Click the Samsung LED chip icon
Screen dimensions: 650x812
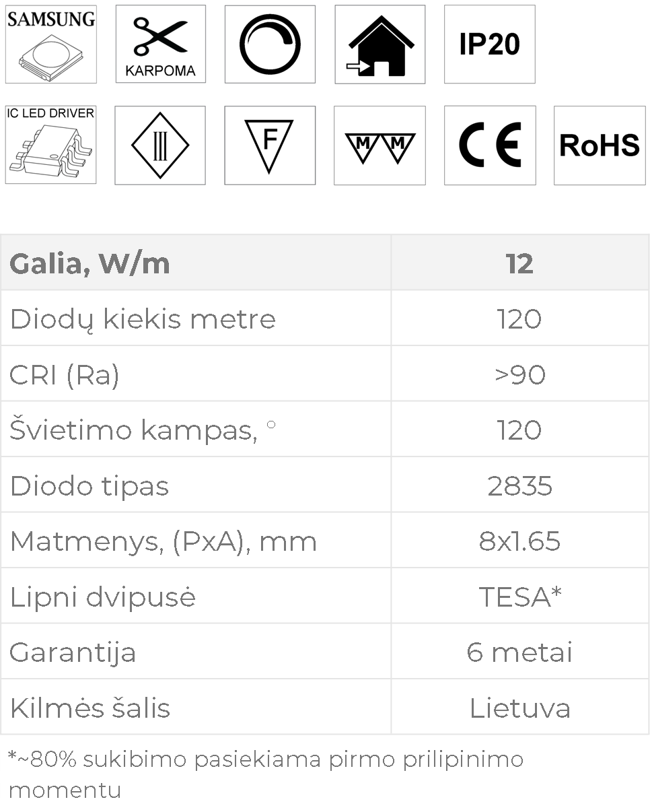[x=50, y=44]
